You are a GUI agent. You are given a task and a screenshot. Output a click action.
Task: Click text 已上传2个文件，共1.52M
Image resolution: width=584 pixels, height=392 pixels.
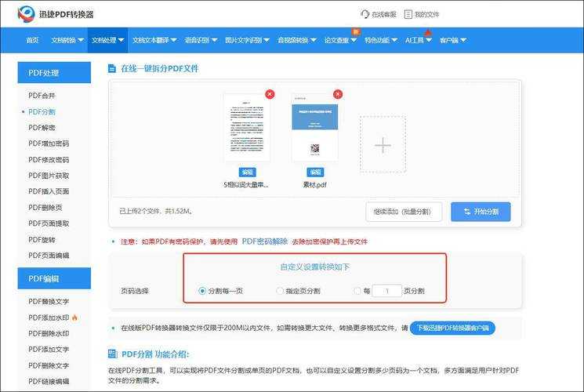pos(156,211)
